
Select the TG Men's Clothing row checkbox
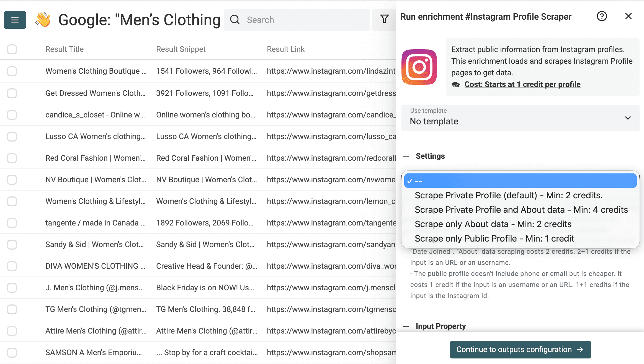[12, 309]
